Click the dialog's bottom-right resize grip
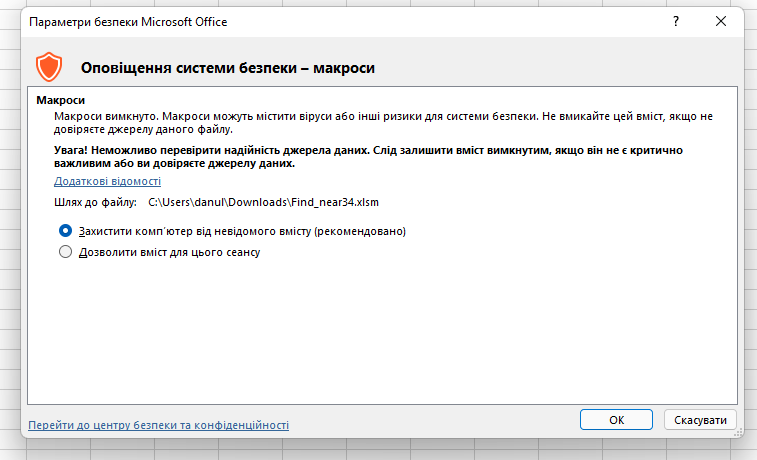This screenshot has height=460, width=757. click(739, 433)
